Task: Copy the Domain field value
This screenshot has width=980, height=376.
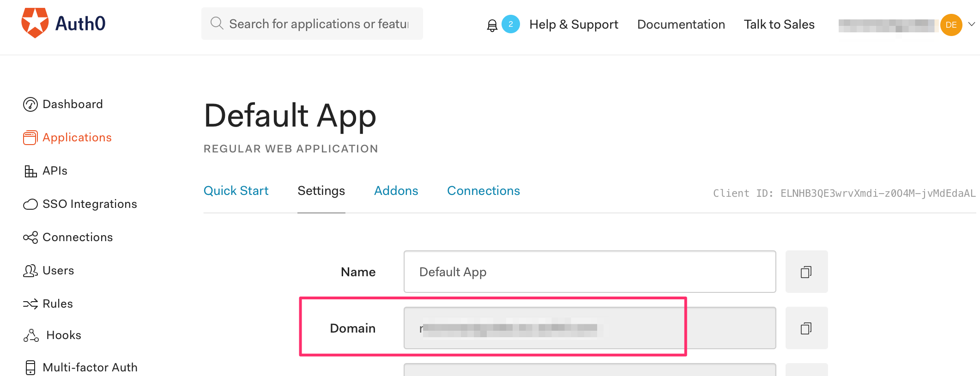Action: point(806,328)
